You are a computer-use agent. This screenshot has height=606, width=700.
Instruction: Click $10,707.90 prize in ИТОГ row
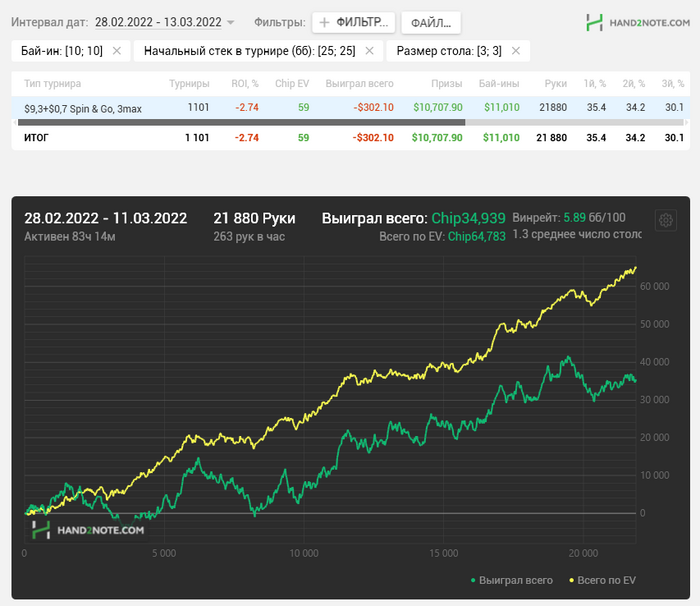[x=437, y=138]
